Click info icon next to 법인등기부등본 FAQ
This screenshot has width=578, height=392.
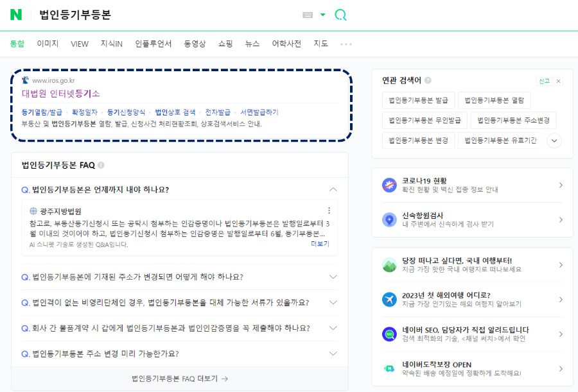coord(101,165)
